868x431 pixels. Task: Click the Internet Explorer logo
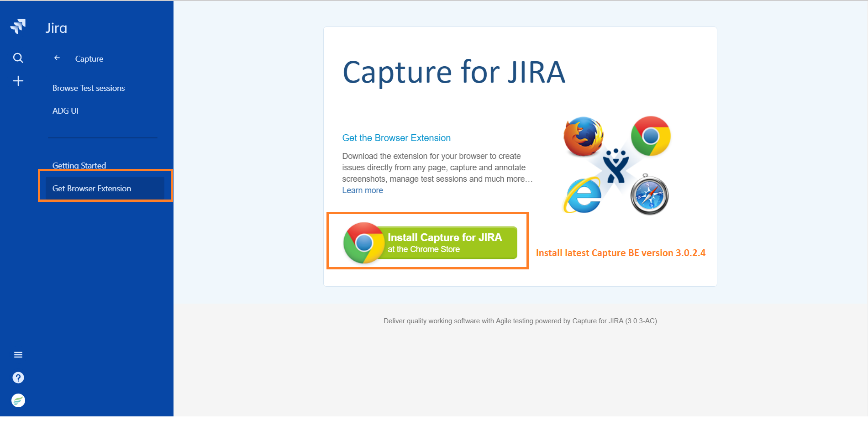(x=583, y=195)
